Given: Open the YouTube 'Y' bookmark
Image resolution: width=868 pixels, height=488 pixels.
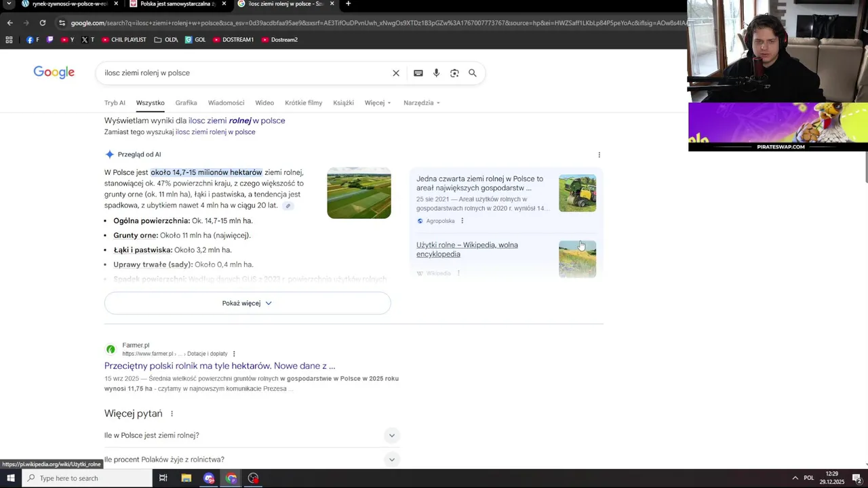Looking at the screenshot, I should point(67,40).
